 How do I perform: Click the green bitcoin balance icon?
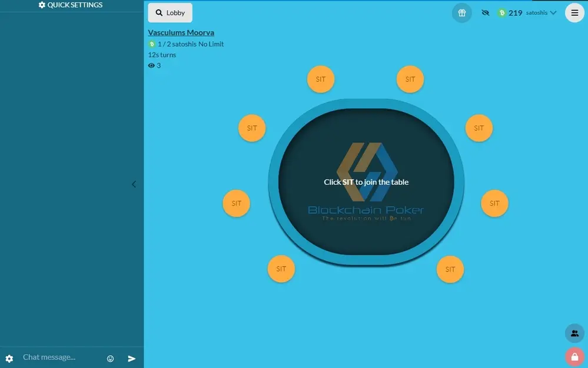[501, 13]
